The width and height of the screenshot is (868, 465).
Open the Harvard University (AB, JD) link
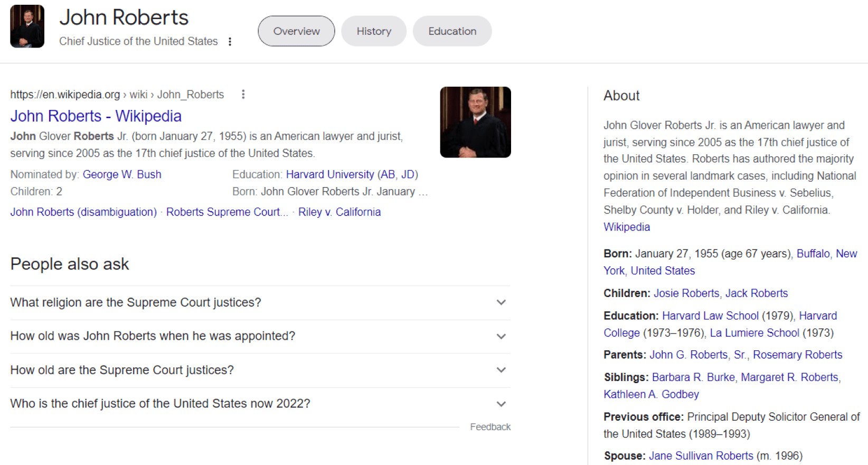(x=352, y=174)
